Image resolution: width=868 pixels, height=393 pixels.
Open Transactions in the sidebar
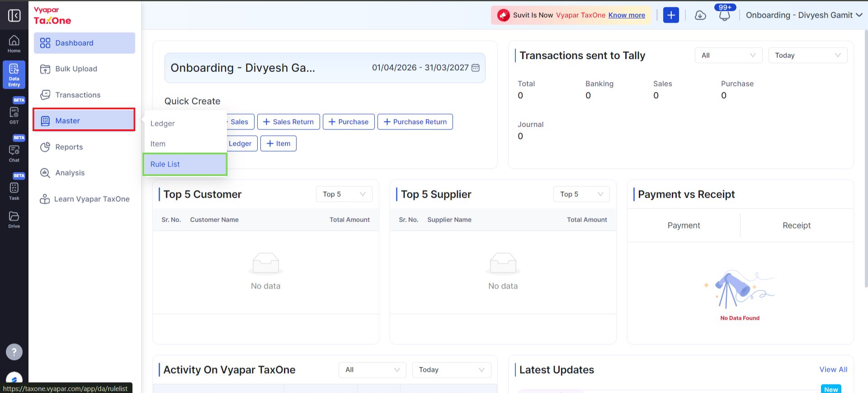85,95
